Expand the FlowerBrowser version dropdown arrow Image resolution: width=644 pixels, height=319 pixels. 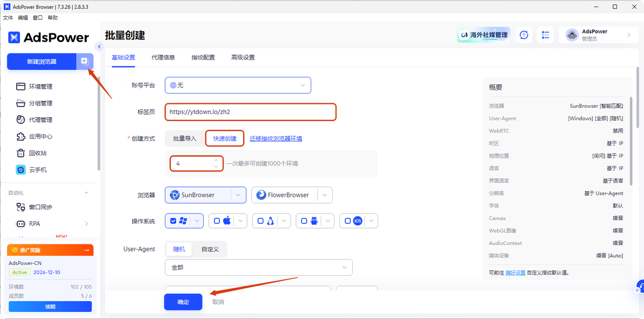click(325, 195)
